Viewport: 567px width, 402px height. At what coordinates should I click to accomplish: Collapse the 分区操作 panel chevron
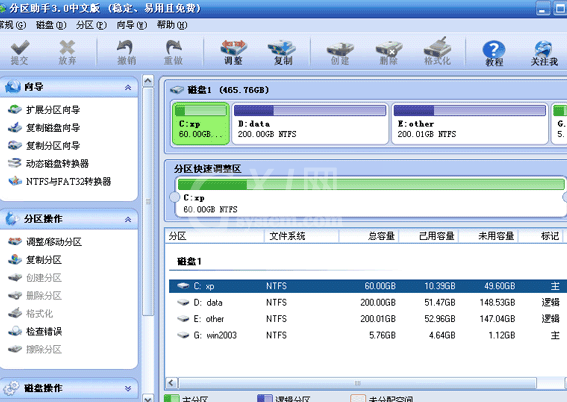128,219
